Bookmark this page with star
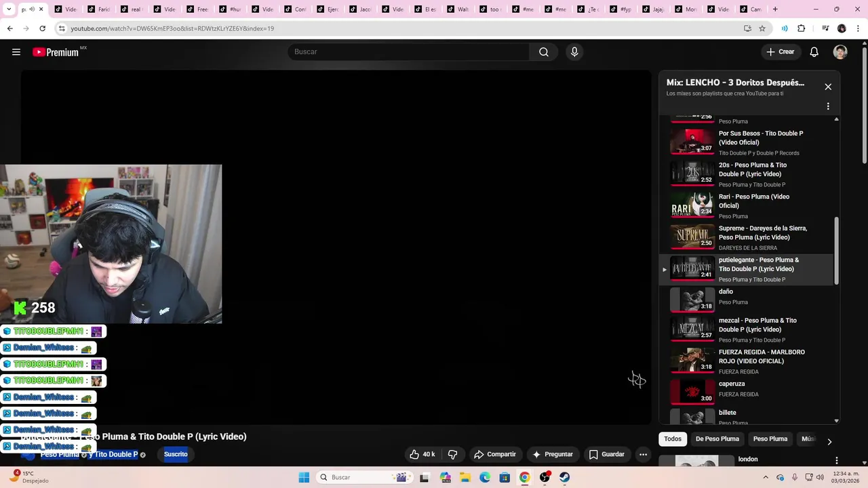Screen dimensions: 868x488 762,28
